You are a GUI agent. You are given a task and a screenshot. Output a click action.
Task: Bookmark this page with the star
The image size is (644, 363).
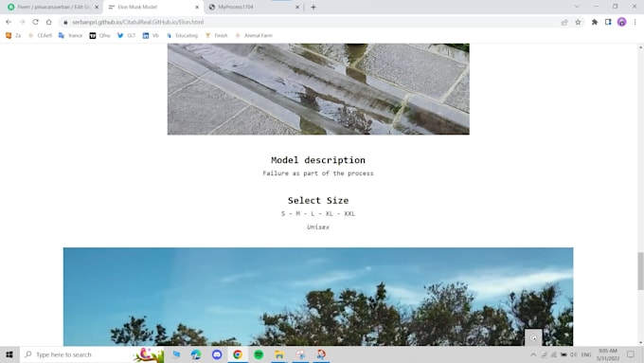pyautogui.click(x=578, y=22)
